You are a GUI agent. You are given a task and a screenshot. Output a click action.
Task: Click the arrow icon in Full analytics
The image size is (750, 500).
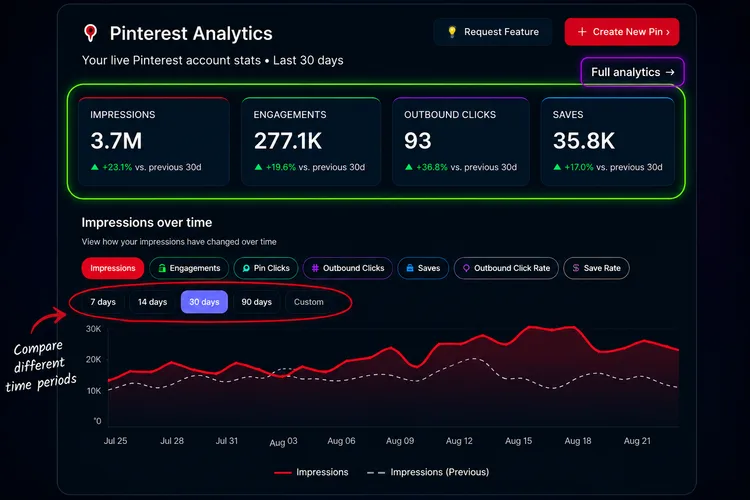point(670,72)
